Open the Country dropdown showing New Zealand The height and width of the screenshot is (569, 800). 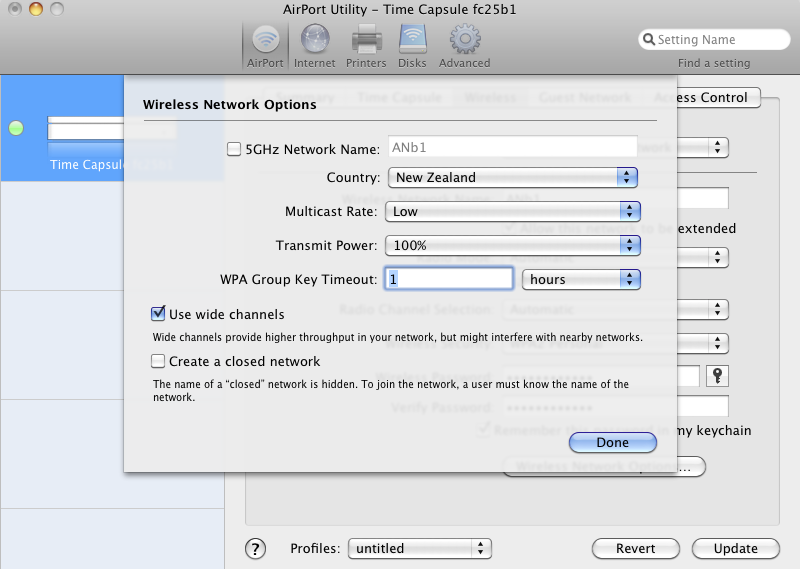pos(513,178)
